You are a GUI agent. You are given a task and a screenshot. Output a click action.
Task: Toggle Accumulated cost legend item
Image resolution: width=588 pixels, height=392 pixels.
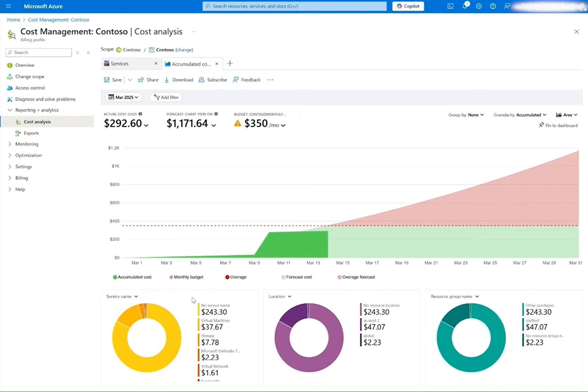tap(132, 277)
